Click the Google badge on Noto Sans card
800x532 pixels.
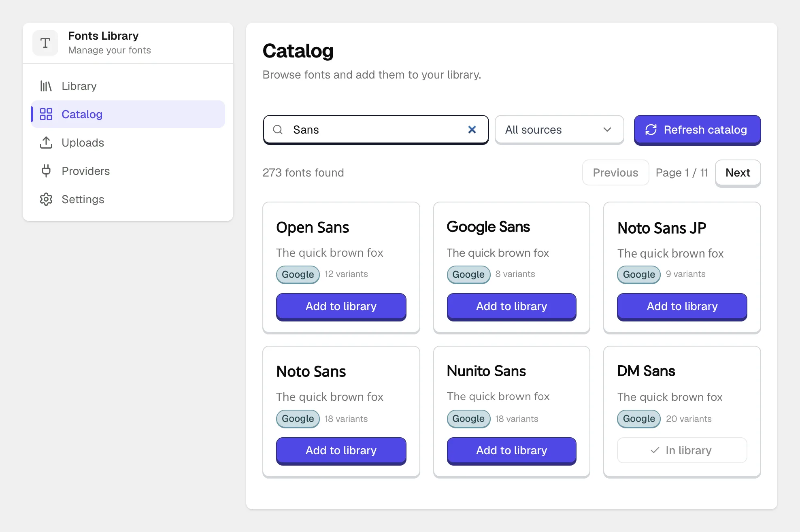pyautogui.click(x=298, y=419)
